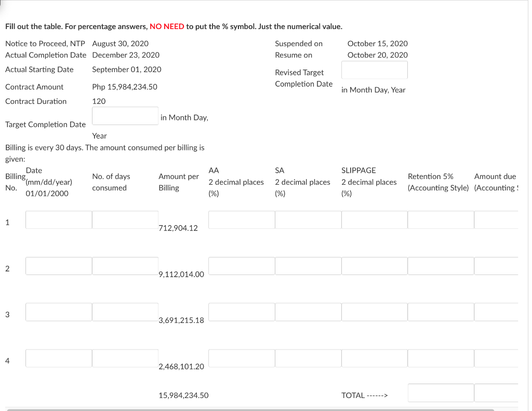This screenshot has height=411, width=532.
Task: Click Billing 4 Slippage field
Action: (x=374, y=358)
